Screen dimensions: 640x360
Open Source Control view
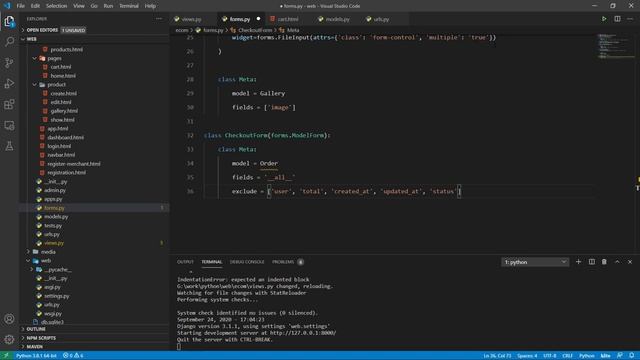pyautogui.click(x=9, y=62)
